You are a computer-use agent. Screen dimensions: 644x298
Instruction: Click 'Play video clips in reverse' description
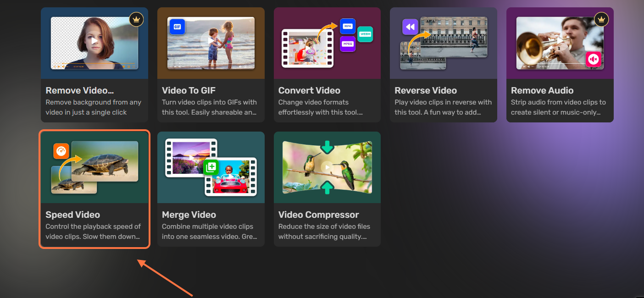pos(443,107)
